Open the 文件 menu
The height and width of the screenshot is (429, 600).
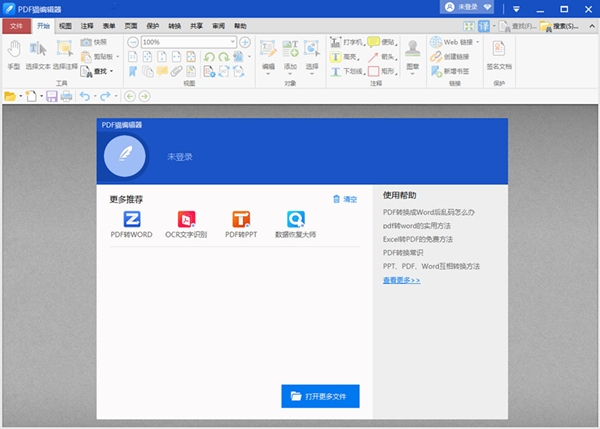(16, 25)
